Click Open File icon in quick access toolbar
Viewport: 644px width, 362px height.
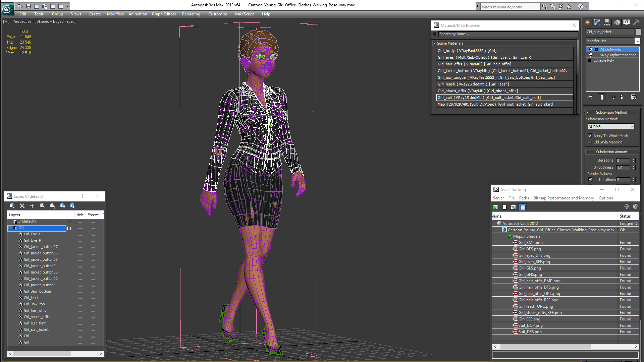point(20,6)
